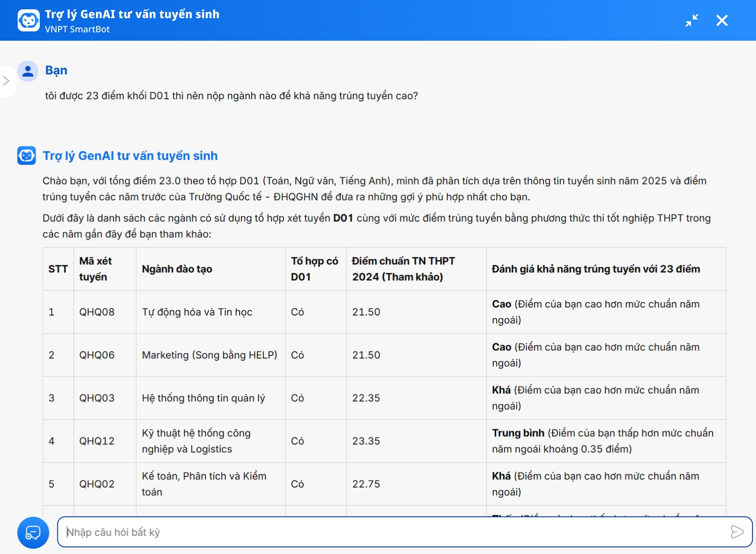Focus the 'Nhập câu hỏi bất kỳ' input box
This screenshot has width=756, height=554.
[x=393, y=532]
